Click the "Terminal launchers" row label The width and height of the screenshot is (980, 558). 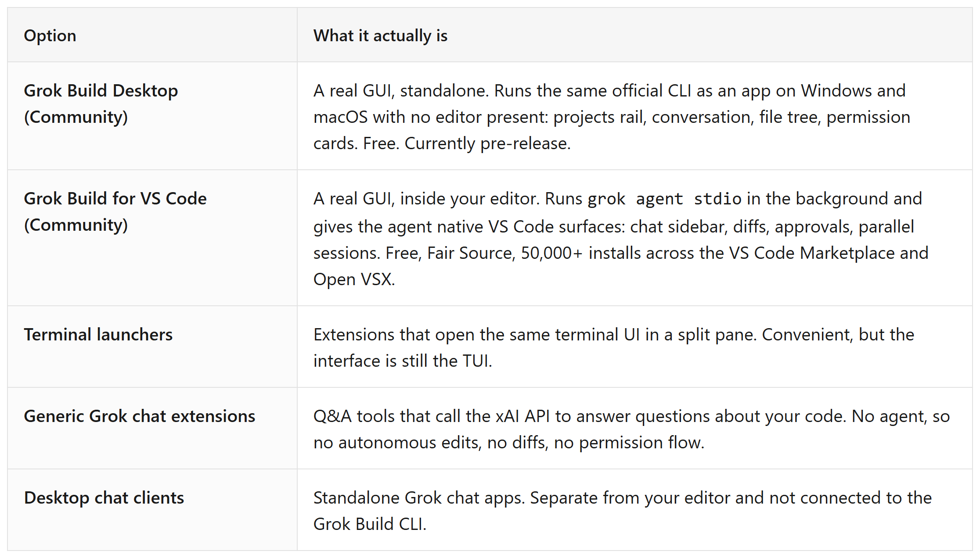(x=98, y=334)
